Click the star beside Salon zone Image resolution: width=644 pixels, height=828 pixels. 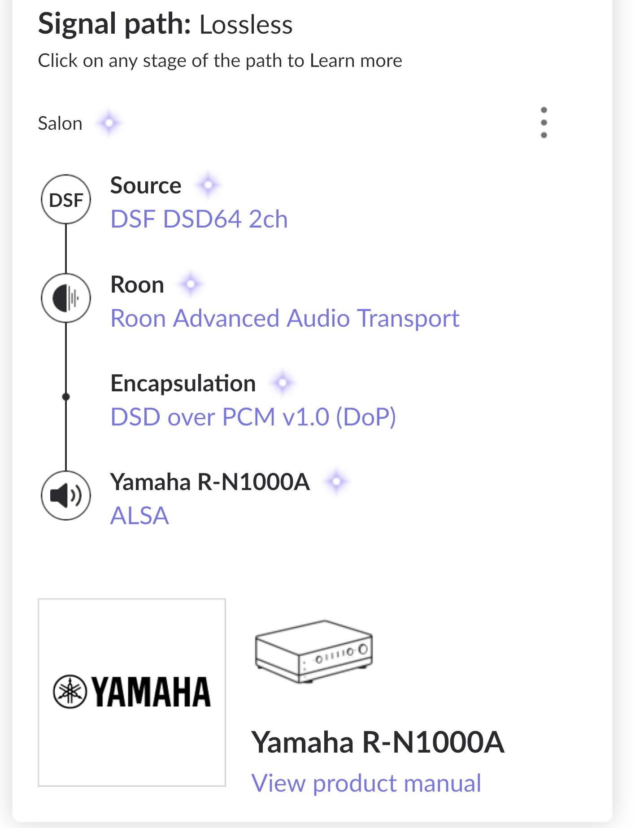click(109, 123)
